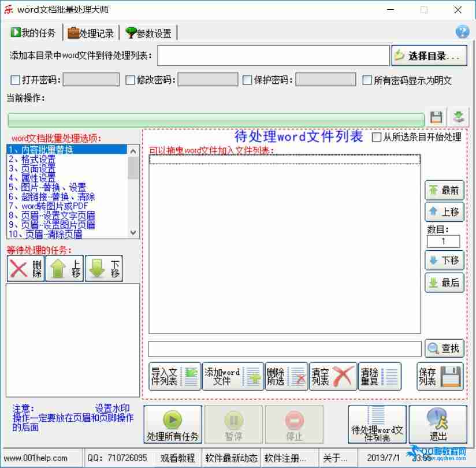Viewport: 476px width, 468px height.
Task: Click the word file list area
Action: click(284, 244)
